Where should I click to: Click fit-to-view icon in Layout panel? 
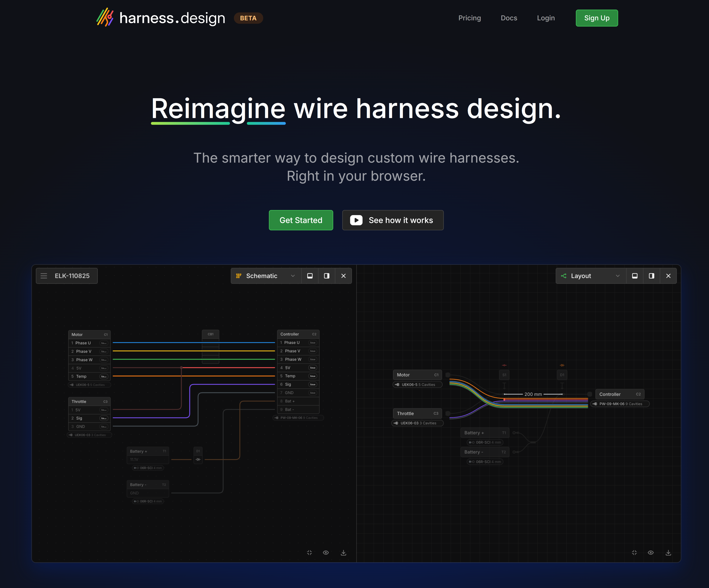(634, 553)
